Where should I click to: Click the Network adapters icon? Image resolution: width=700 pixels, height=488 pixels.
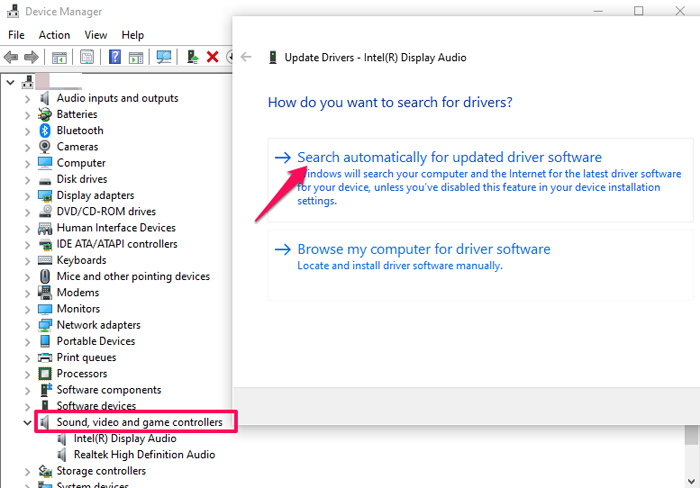click(45, 325)
